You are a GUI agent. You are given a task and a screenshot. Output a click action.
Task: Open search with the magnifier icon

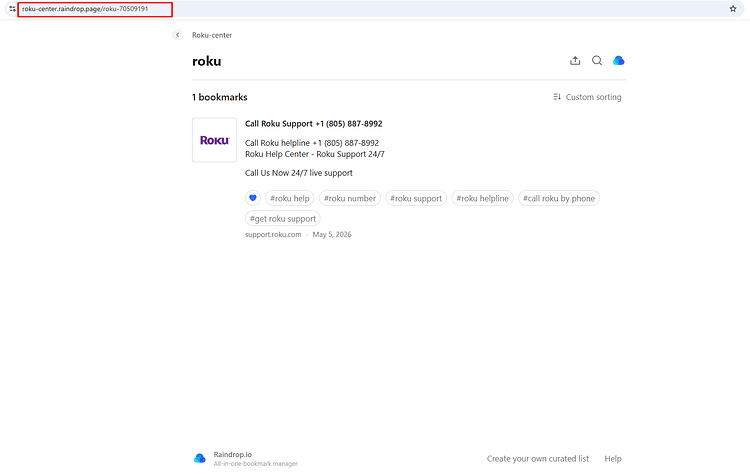point(597,61)
